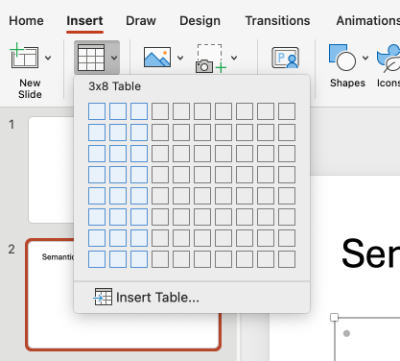Click grid cell column 3, row 8

[x=139, y=259]
